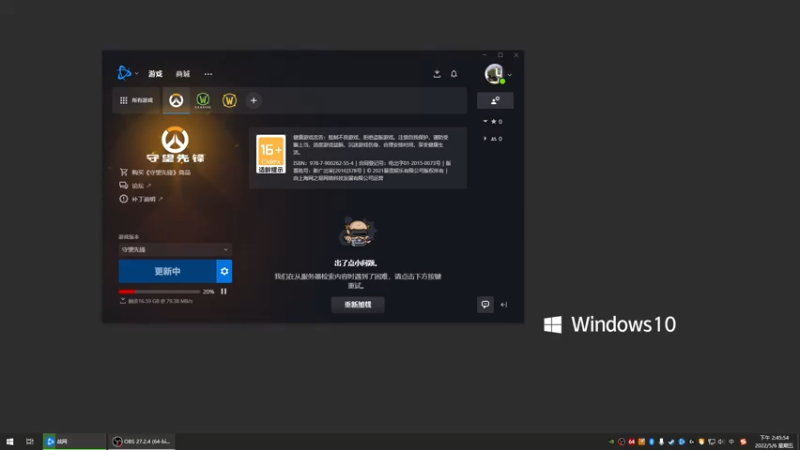Screen dimensions: 800x450
Task: Click the add friend button
Action: [495, 101]
